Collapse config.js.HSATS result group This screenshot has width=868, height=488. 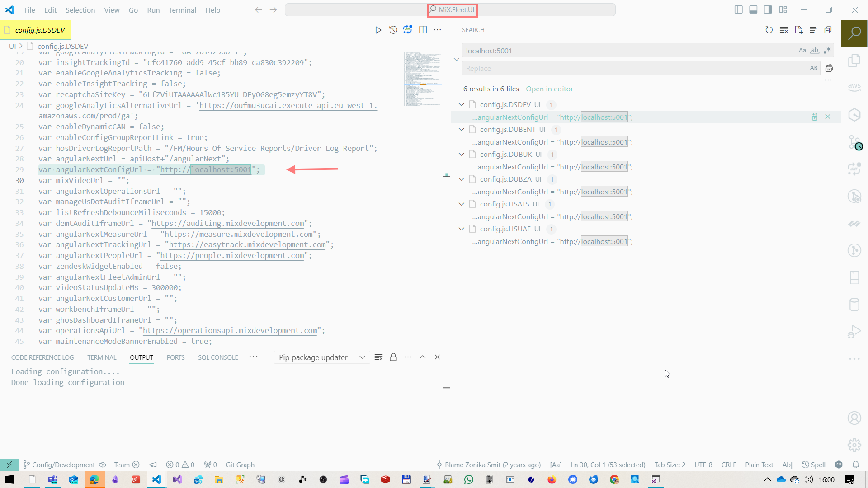(x=462, y=204)
